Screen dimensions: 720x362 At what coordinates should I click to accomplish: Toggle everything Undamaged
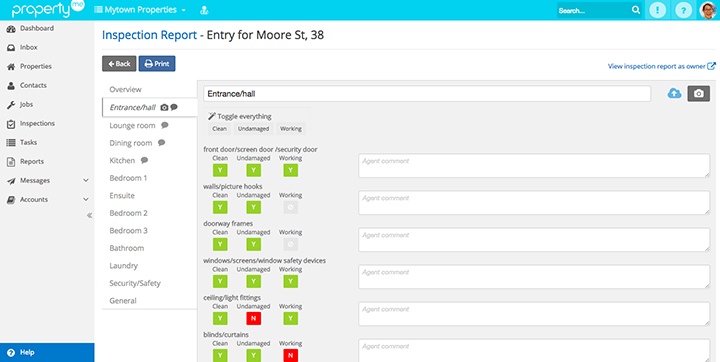pos(253,129)
